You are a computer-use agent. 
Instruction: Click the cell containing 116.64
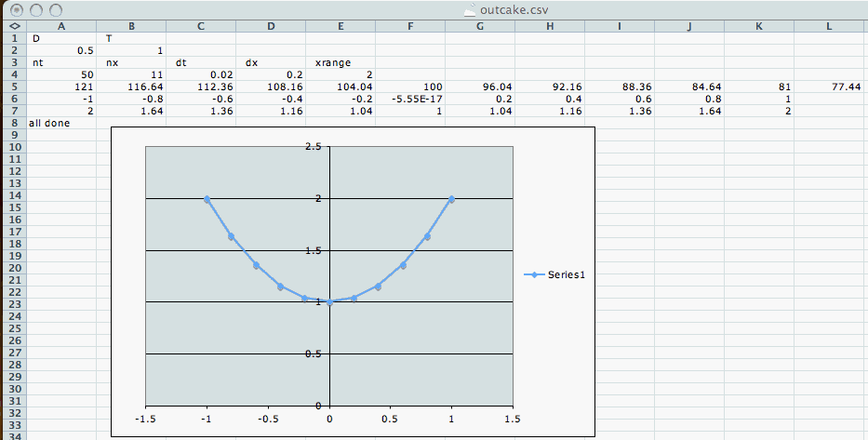coord(131,87)
